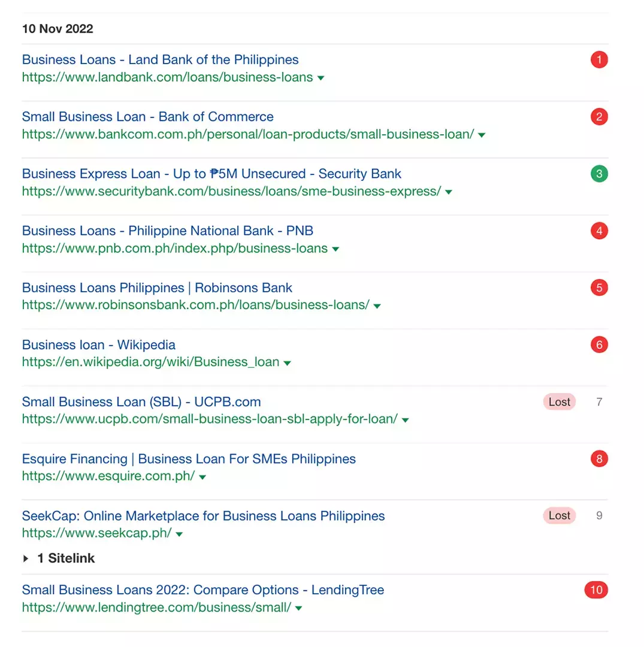Expand dropdown arrow next to pnb.com.ph URL
The image size is (644, 647).
pyautogui.click(x=335, y=249)
